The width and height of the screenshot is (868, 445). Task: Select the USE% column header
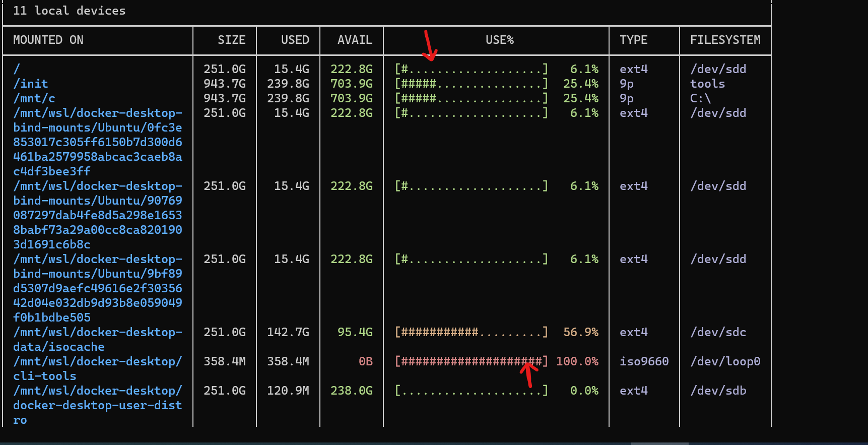click(500, 40)
